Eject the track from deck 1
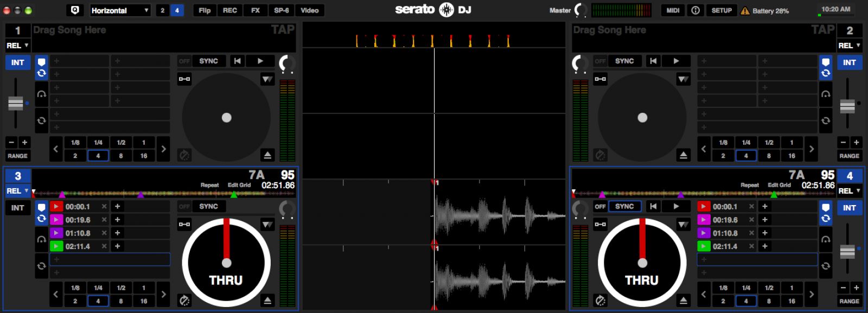 click(x=267, y=155)
